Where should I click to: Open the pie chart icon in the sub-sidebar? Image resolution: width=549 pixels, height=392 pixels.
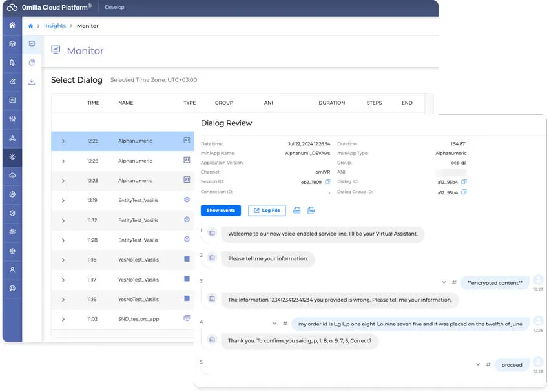pyautogui.click(x=32, y=63)
